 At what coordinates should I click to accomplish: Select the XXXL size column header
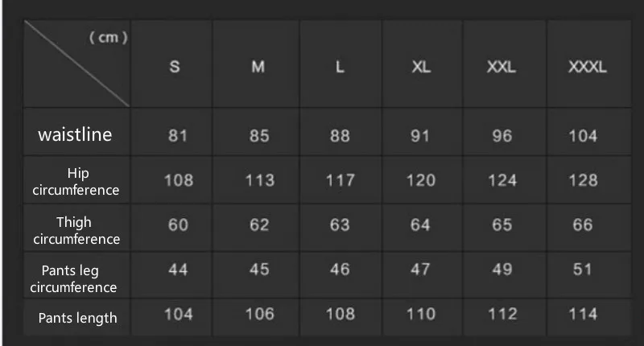pyautogui.click(x=588, y=67)
